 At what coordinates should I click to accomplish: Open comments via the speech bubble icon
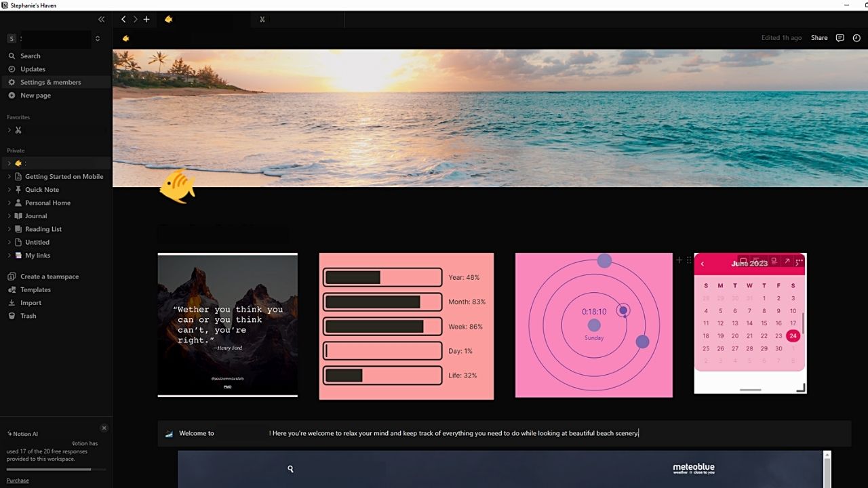840,38
